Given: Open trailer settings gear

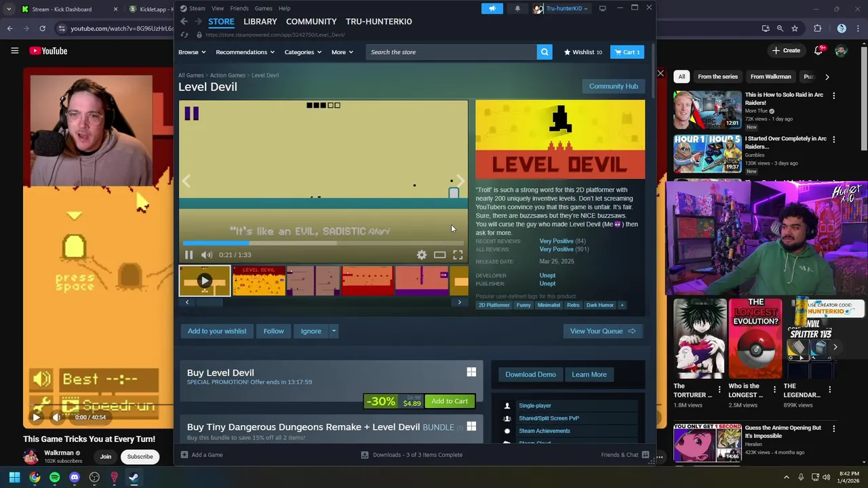Looking at the screenshot, I should [x=422, y=255].
